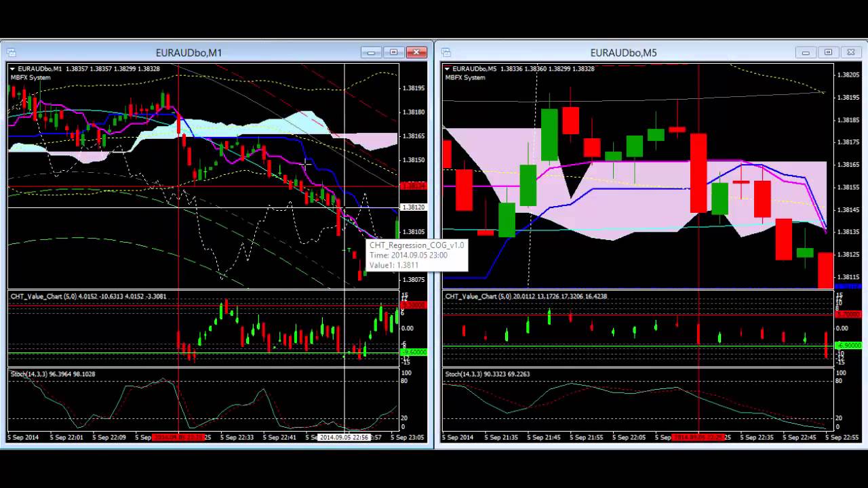868x488 pixels.
Task: Close the EURAUDbo,M1 chart window
Action: point(417,52)
